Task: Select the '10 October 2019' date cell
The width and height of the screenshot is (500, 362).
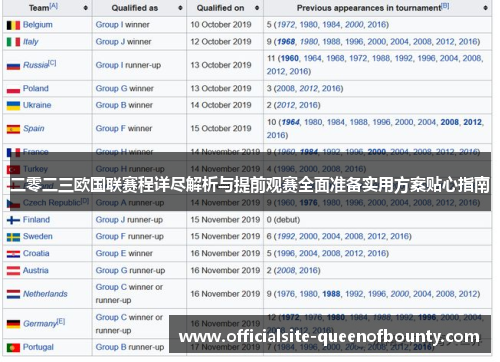Action: pos(221,25)
